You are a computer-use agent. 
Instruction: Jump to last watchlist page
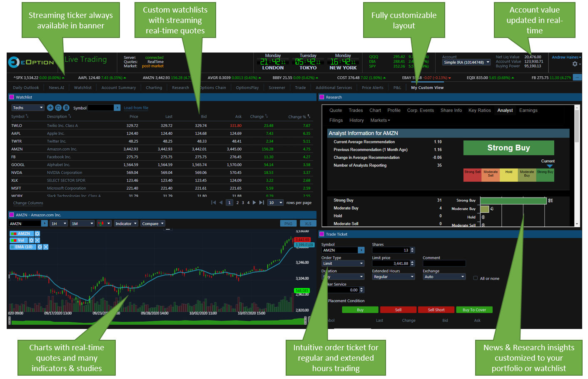[262, 203]
